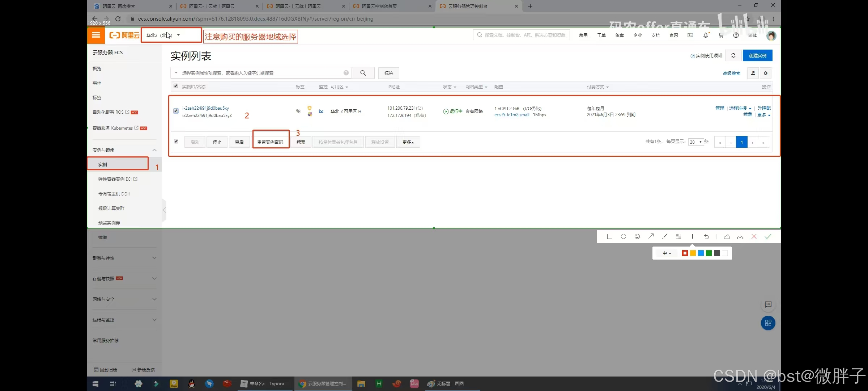Switch to 阿里云控制台首页 browser tab
The height and width of the screenshot is (391, 868).
[x=379, y=6]
